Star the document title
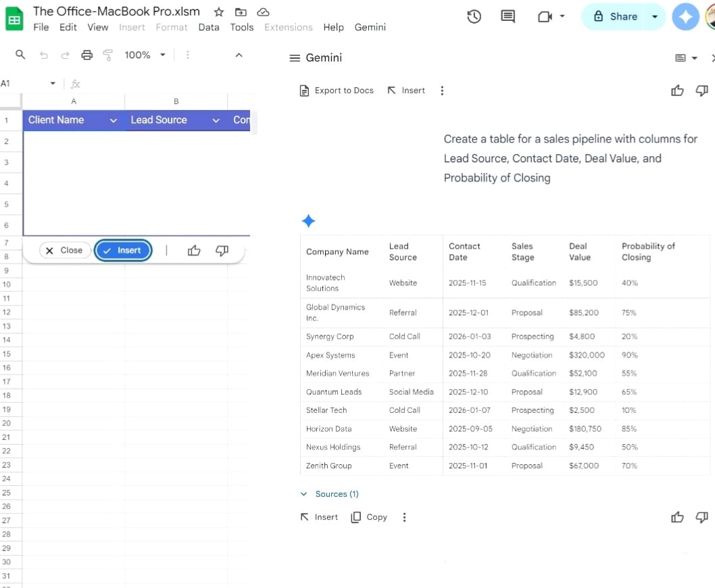 point(219,12)
